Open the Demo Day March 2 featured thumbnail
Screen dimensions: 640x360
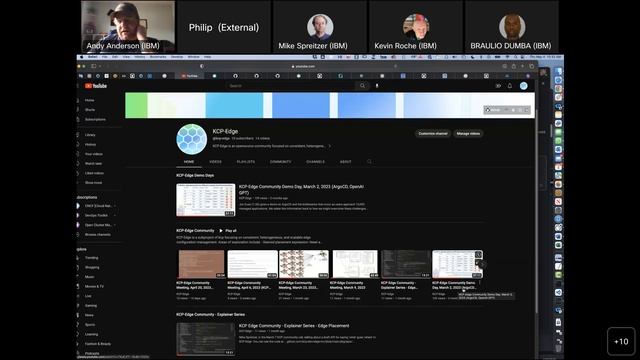tap(206, 200)
